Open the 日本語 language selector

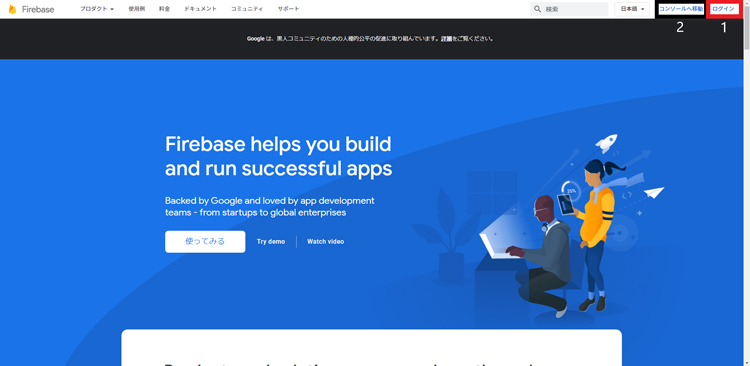632,9
